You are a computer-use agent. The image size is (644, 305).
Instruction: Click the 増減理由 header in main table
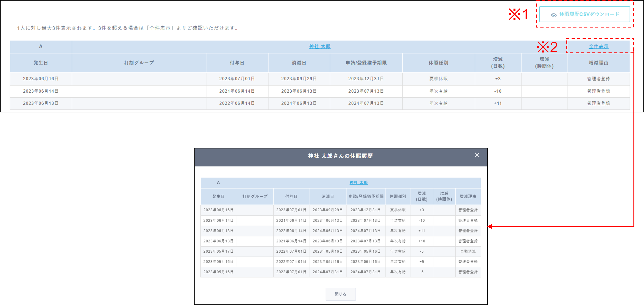[598, 63]
